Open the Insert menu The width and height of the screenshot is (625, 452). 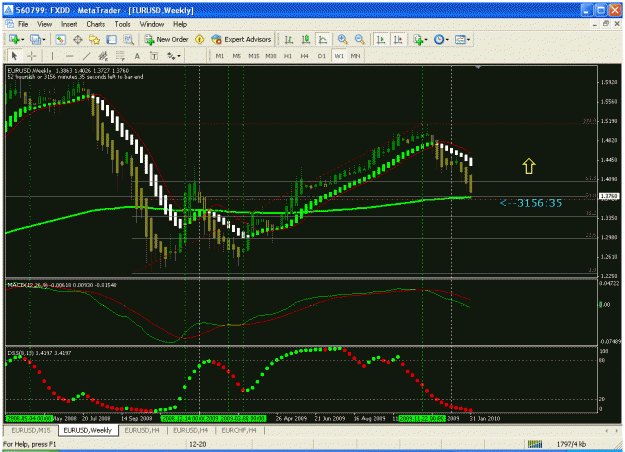pyautogui.click(x=69, y=24)
